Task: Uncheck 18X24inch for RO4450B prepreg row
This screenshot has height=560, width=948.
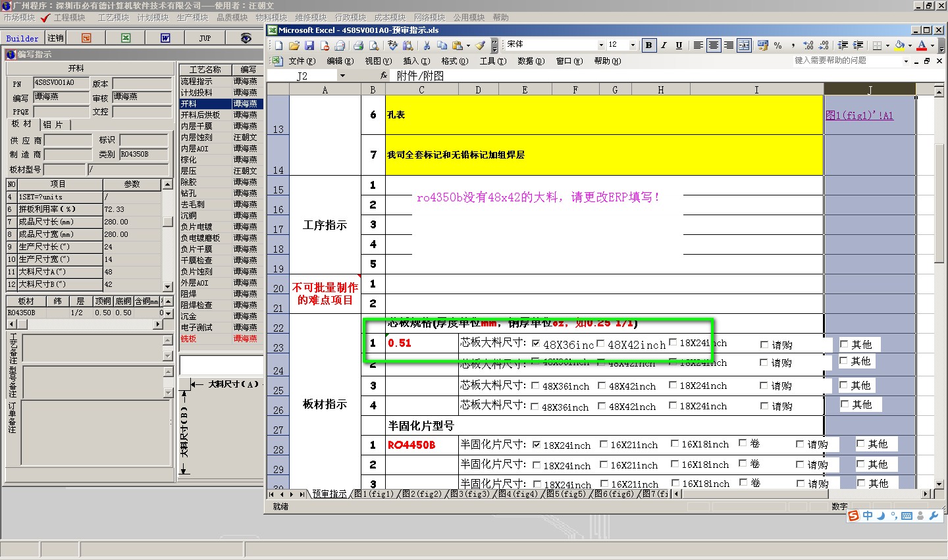Action: pos(537,445)
